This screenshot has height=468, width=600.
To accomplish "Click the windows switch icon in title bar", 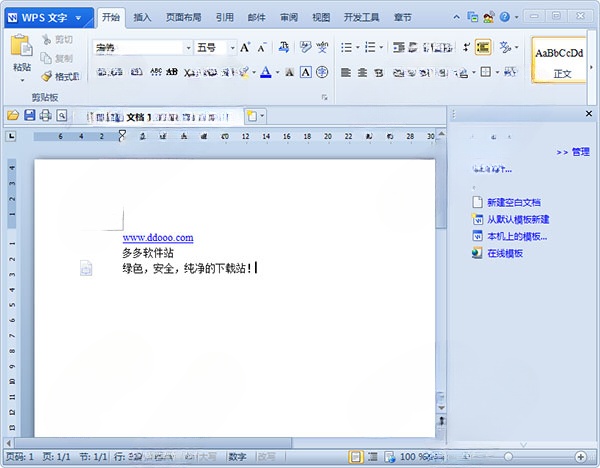I will click(473, 17).
